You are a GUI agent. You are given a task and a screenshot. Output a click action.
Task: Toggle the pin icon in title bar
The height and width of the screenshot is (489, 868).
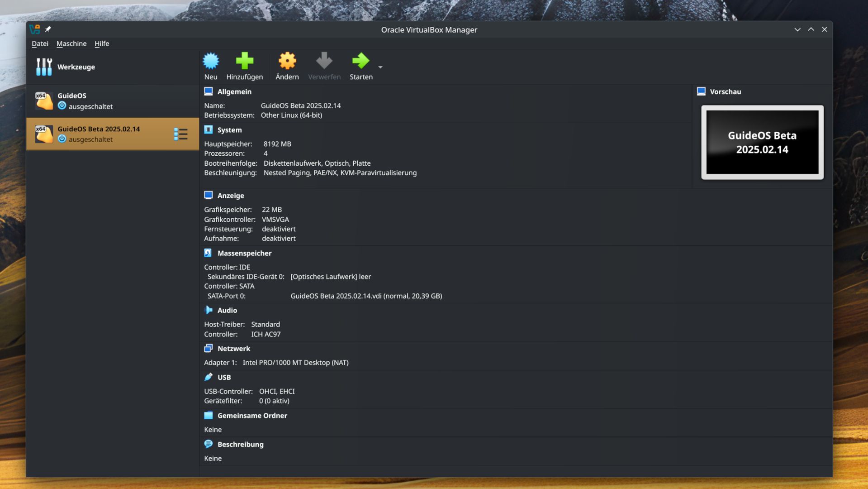click(x=48, y=29)
